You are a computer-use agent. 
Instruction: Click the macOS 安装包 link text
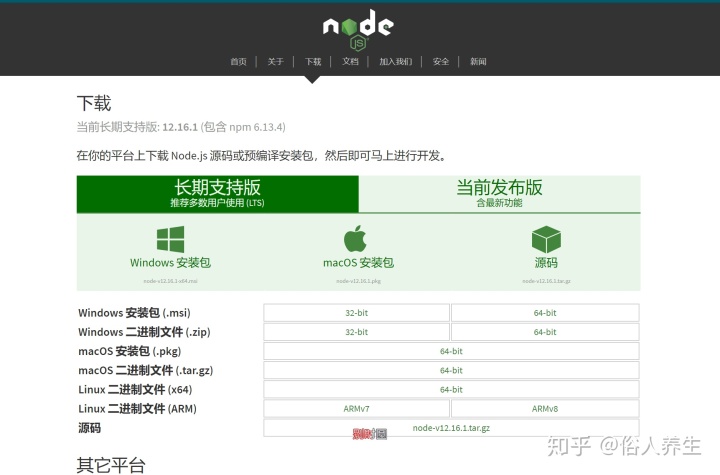[x=359, y=263]
